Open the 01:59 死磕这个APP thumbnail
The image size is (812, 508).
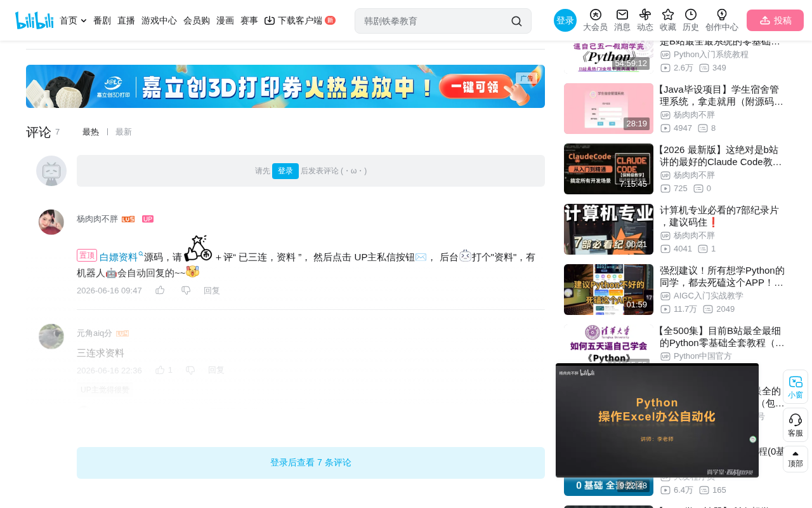pyautogui.click(x=608, y=290)
